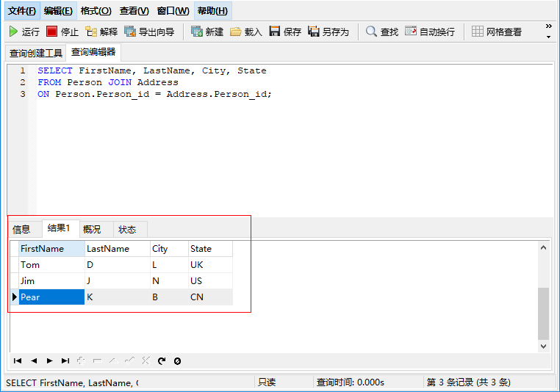This screenshot has height=392, width=560.
Task: Select the highlighted Pear cell
Action: (x=51, y=297)
